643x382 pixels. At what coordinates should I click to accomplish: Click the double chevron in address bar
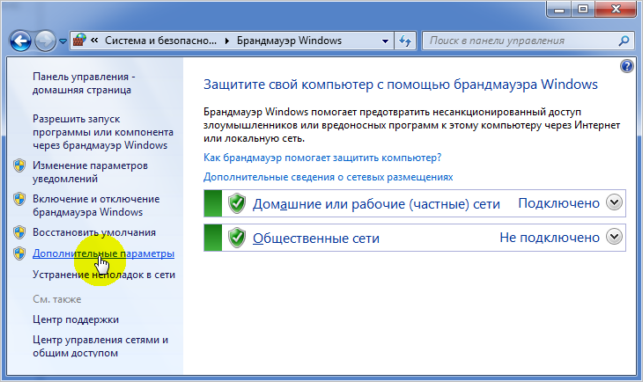(94, 40)
